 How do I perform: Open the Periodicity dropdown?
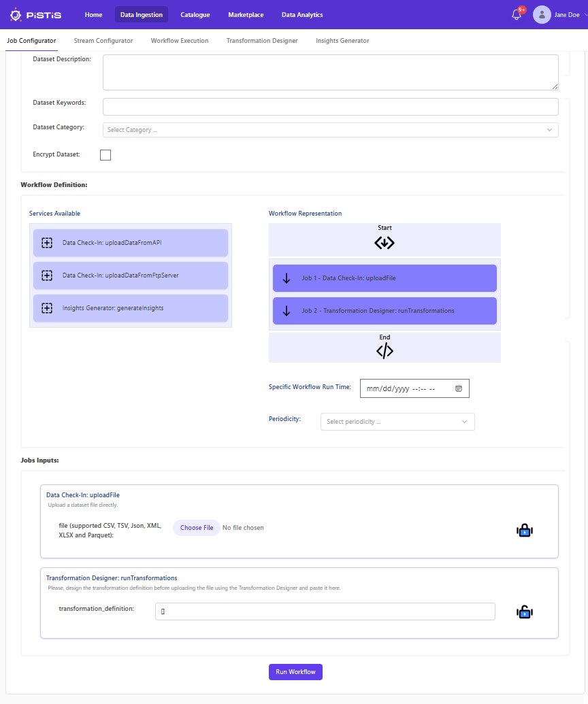tap(397, 422)
